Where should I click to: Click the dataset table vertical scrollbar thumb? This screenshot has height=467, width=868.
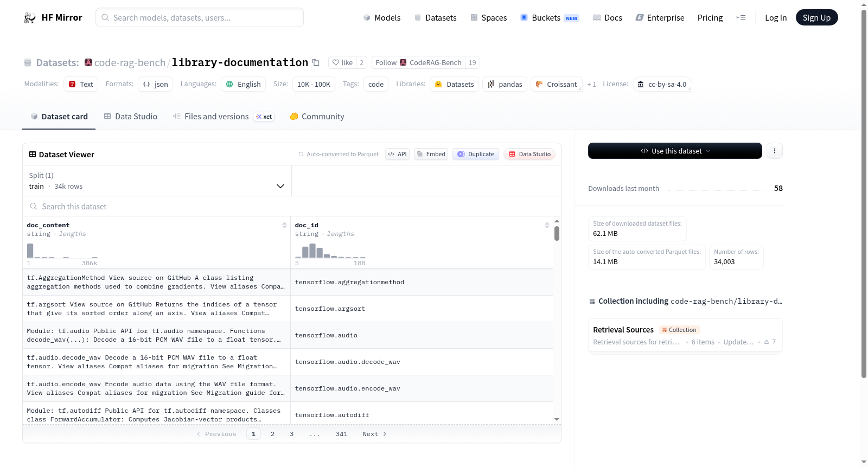[557, 233]
